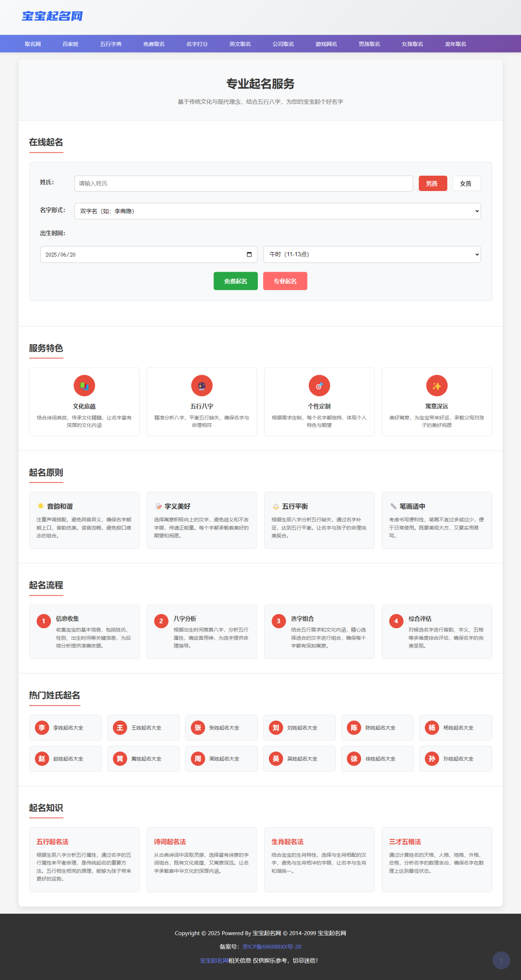Open the calendar picker icon in date field
Viewport: 521px width, 980px height.
(249, 255)
